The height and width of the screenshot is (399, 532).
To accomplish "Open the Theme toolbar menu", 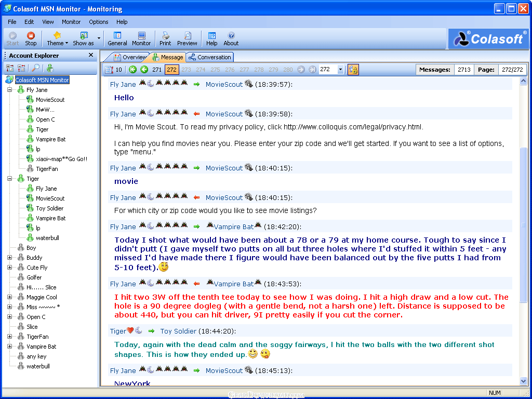I will (57, 38).
